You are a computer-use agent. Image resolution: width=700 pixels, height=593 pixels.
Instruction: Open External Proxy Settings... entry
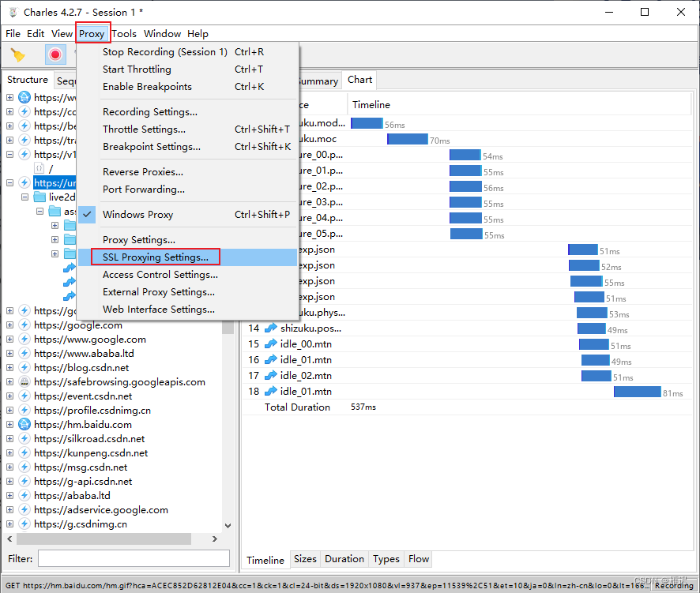pyautogui.click(x=187, y=292)
